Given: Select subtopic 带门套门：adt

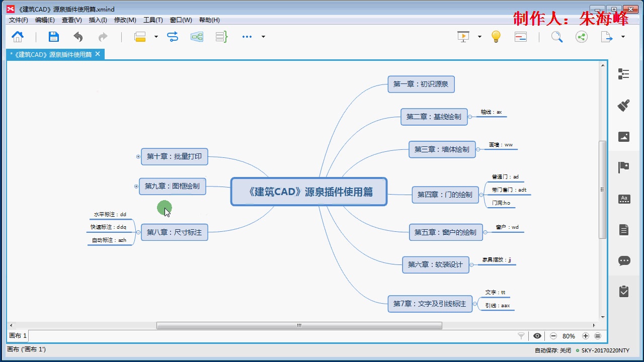Looking at the screenshot, I should click(x=509, y=190).
